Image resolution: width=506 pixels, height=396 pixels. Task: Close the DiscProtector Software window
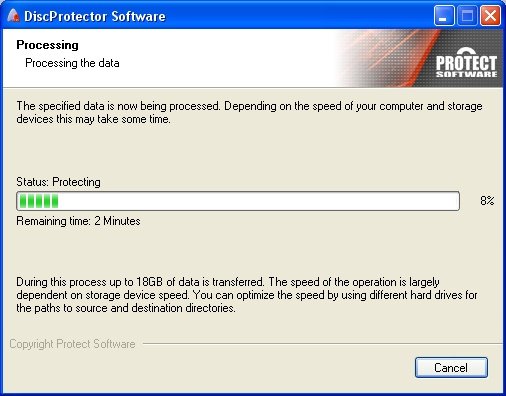pos(490,16)
